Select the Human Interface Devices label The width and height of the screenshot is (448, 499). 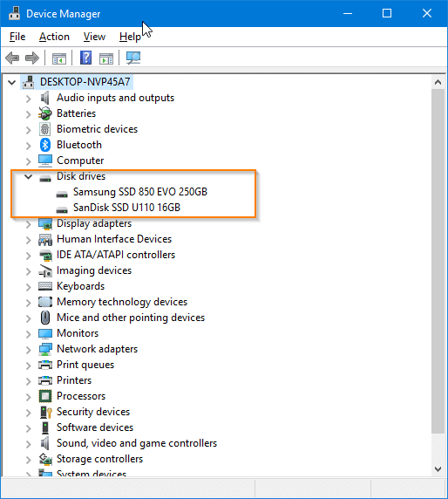tap(114, 239)
